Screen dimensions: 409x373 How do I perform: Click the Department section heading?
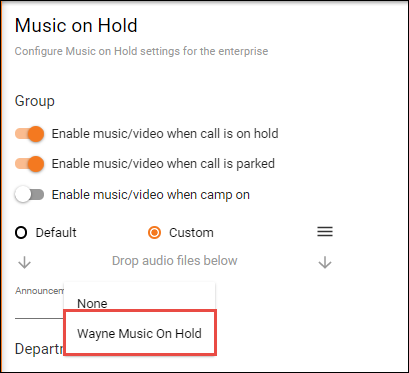39,348
